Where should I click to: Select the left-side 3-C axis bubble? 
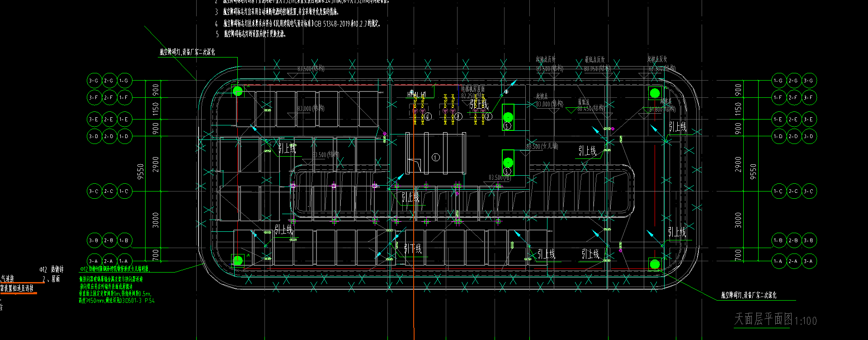coord(94,192)
